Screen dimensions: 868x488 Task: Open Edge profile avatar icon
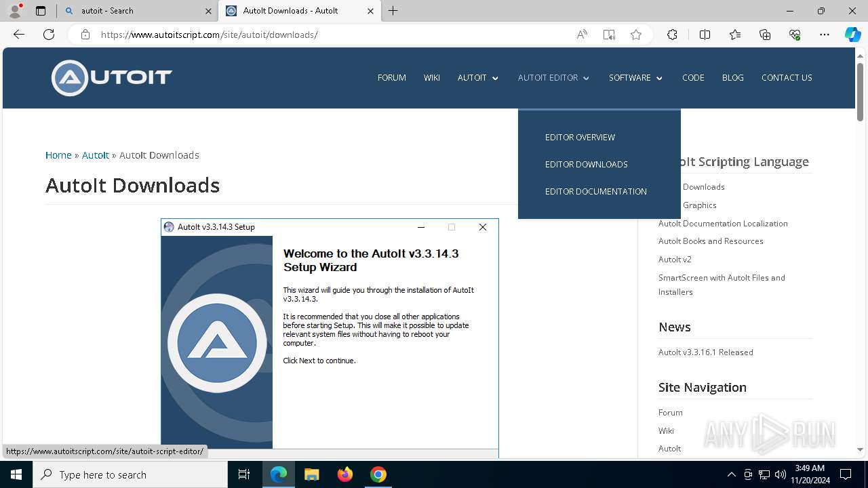tap(15, 10)
